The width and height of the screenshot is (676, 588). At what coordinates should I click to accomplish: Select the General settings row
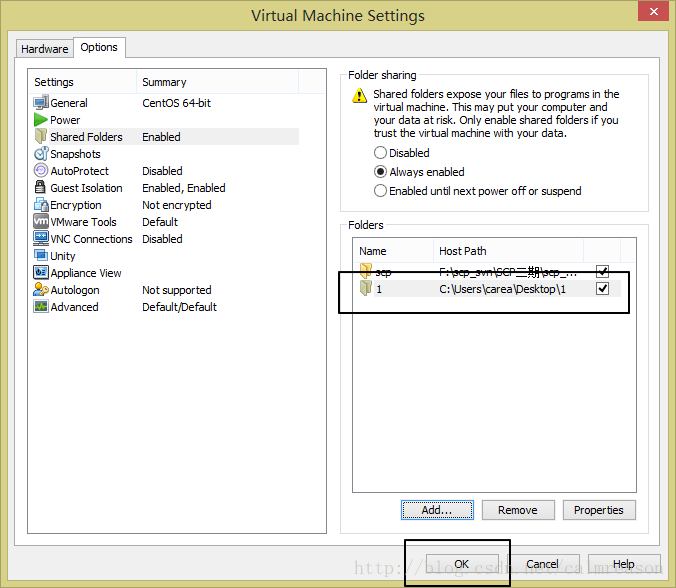point(166,103)
